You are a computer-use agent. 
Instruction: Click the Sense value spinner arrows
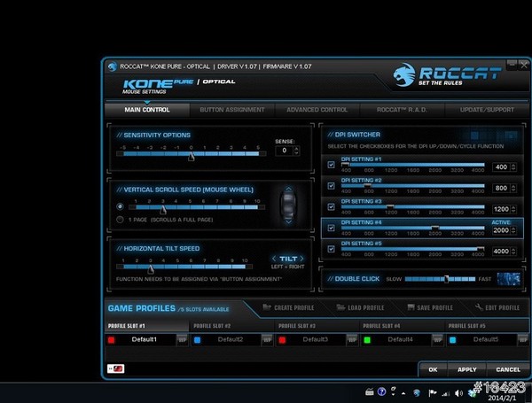click(293, 151)
